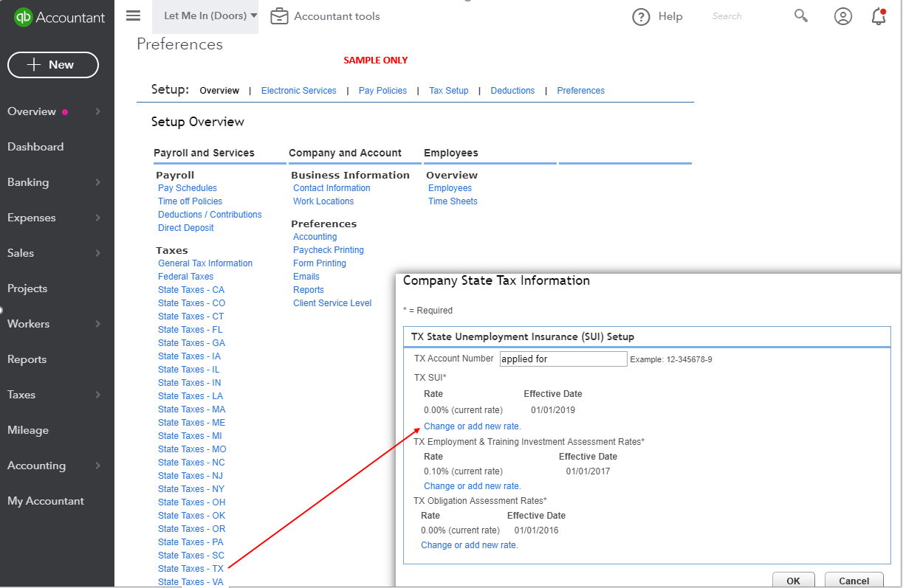This screenshot has width=903, height=588.
Task: Click the + New button
Action: [x=53, y=65]
